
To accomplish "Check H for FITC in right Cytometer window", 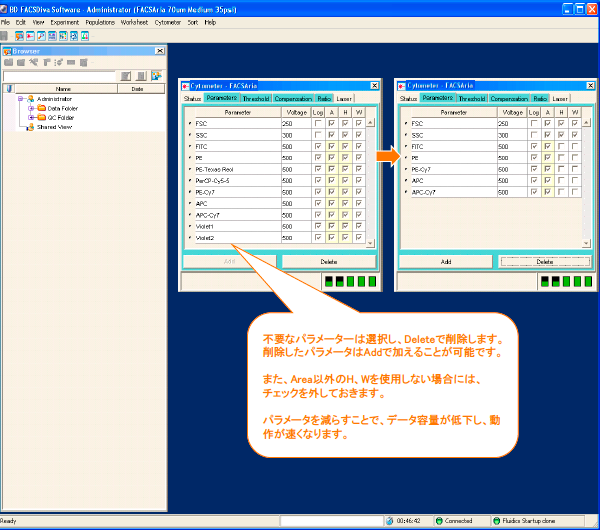I will 561,146.
